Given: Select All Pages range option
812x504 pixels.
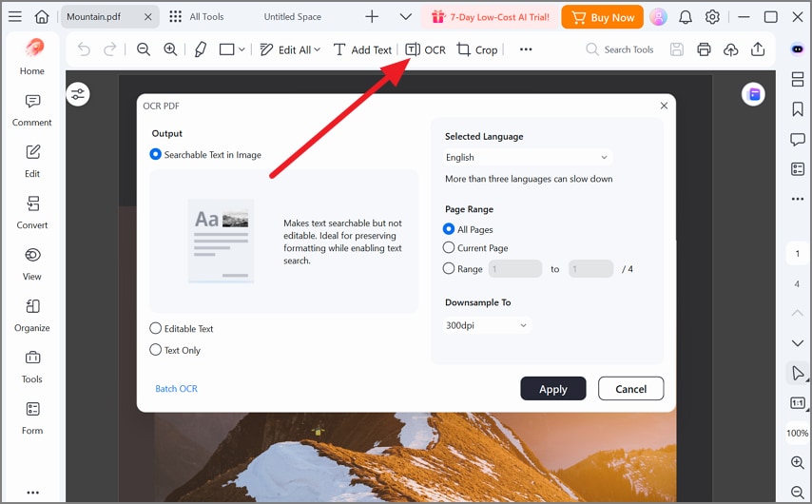Looking at the screenshot, I should [x=468, y=229].
